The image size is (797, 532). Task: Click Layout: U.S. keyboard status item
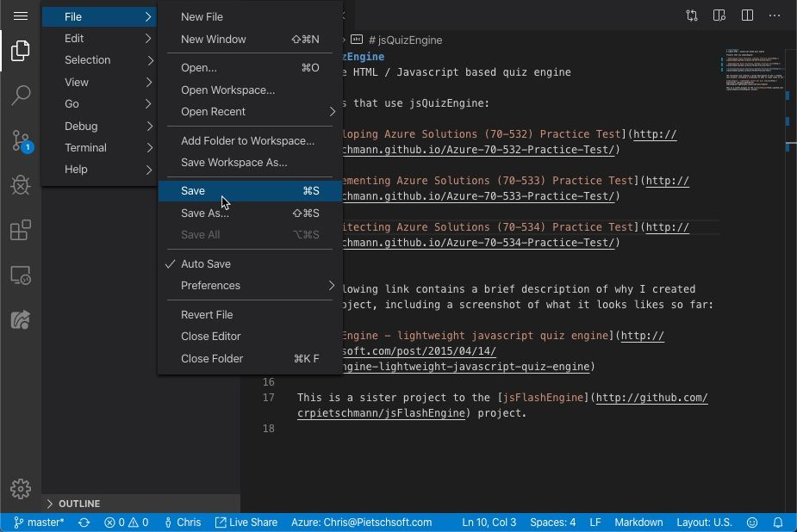(704, 523)
